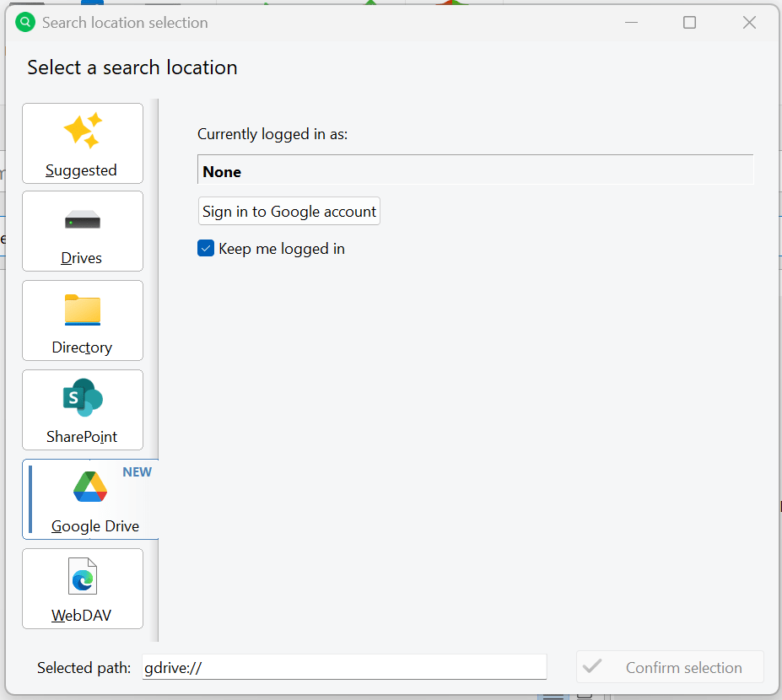Click the Currently logged in as label
Viewport: 782px width, 700px height.
point(272,134)
